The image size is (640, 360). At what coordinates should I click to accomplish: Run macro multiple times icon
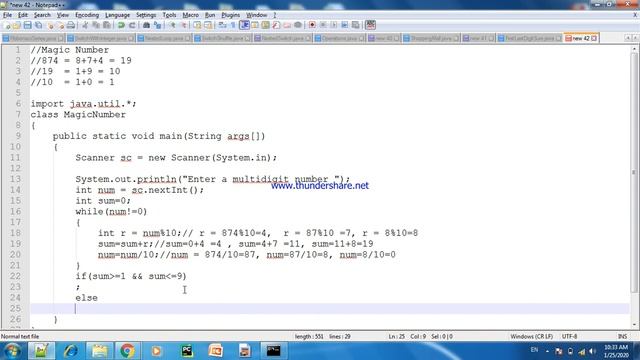tap(344, 25)
